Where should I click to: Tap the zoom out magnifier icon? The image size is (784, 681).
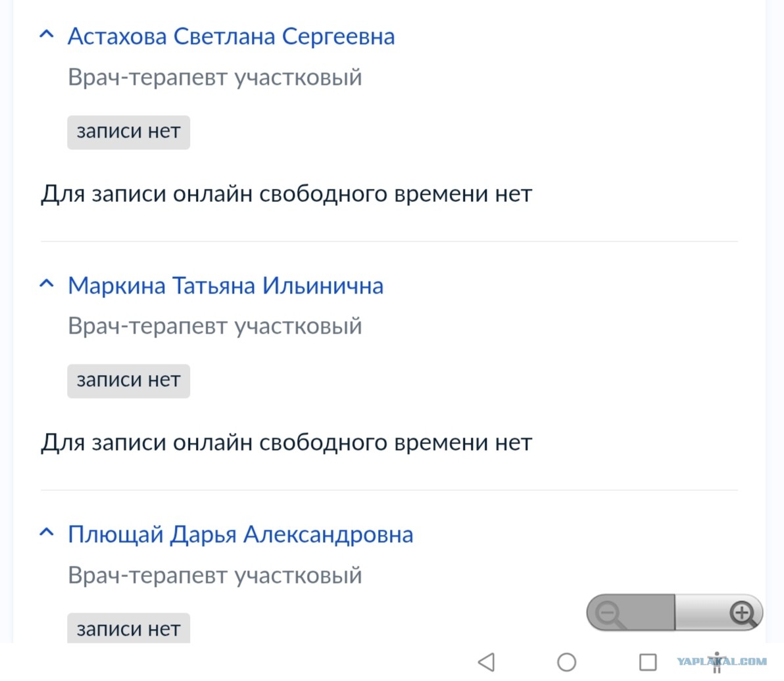click(610, 614)
